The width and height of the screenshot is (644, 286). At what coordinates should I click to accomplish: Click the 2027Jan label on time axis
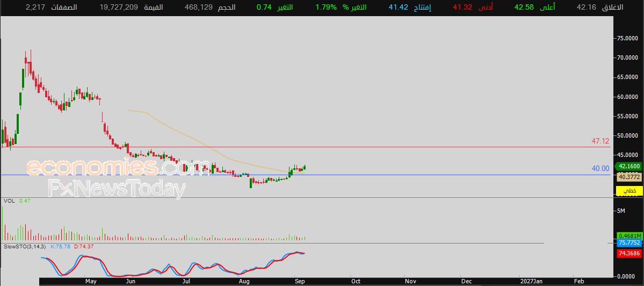pos(531,282)
